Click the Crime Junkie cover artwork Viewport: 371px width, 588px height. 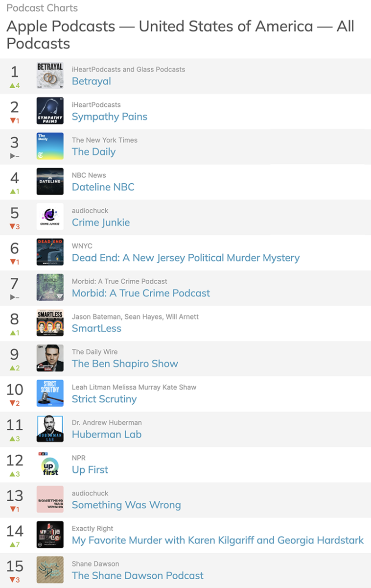(x=50, y=217)
